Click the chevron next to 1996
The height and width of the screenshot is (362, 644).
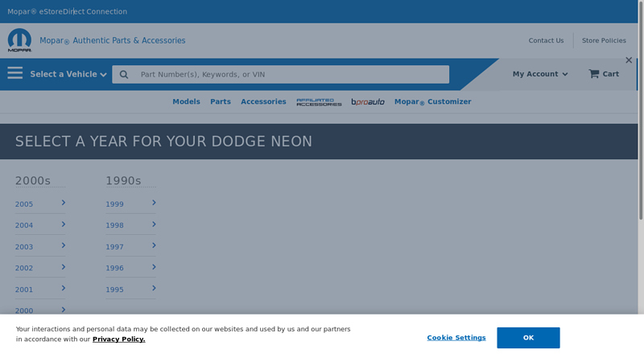coord(154,267)
